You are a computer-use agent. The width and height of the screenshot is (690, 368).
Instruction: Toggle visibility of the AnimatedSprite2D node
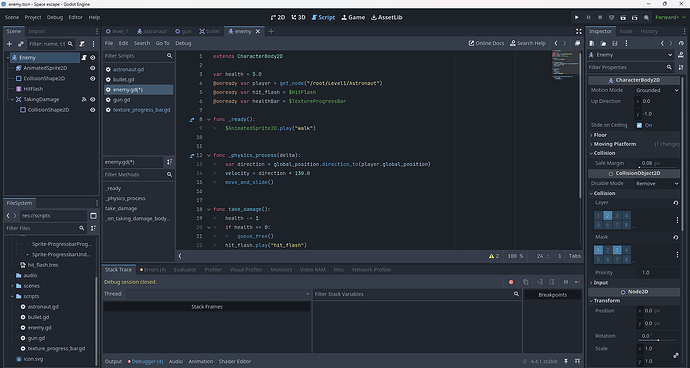click(93, 68)
